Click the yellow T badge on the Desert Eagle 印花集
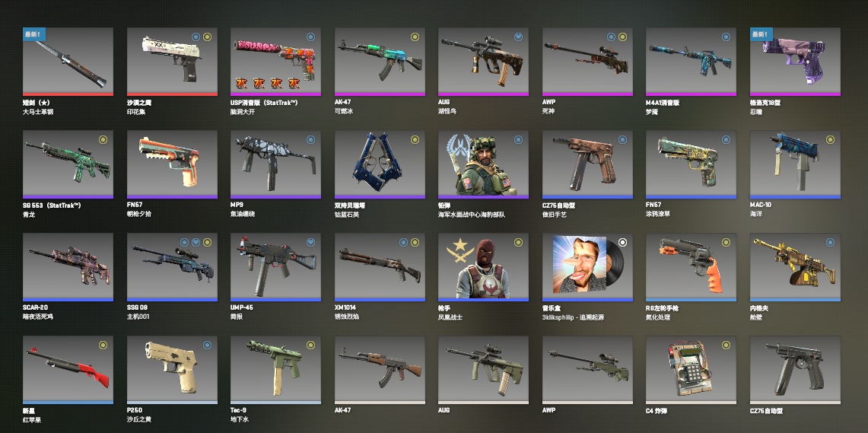This screenshot has height=433, width=868. (x=207, y=37)
